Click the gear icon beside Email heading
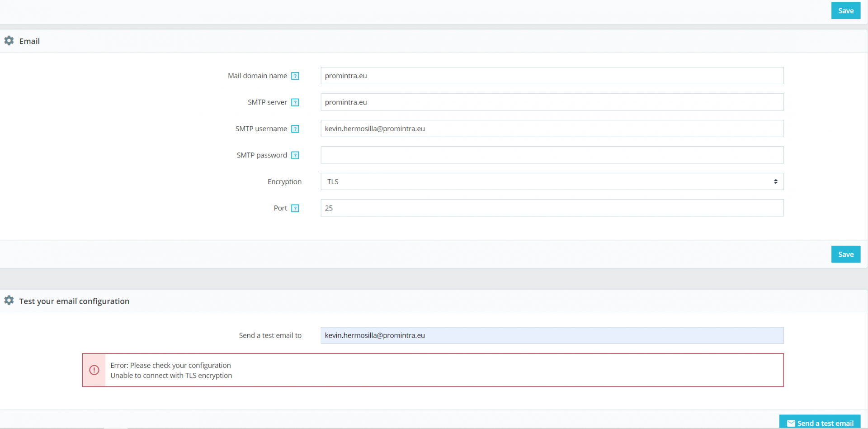 point(9,41)
